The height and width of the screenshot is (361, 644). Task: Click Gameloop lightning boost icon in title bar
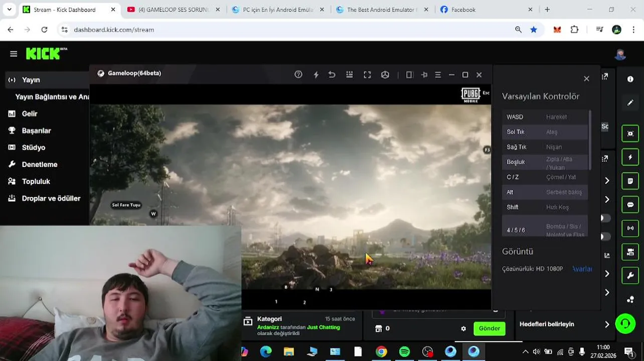click(x=316, y=75)
